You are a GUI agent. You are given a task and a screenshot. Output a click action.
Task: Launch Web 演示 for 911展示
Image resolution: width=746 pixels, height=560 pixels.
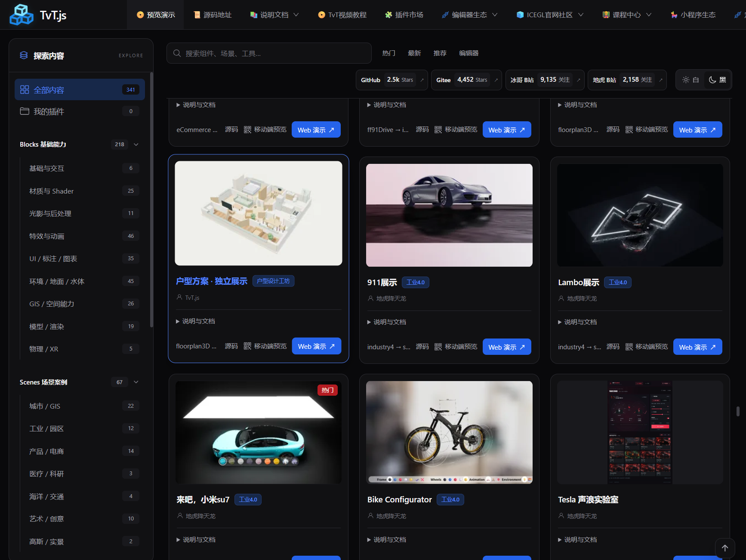[x=507, y=347]
